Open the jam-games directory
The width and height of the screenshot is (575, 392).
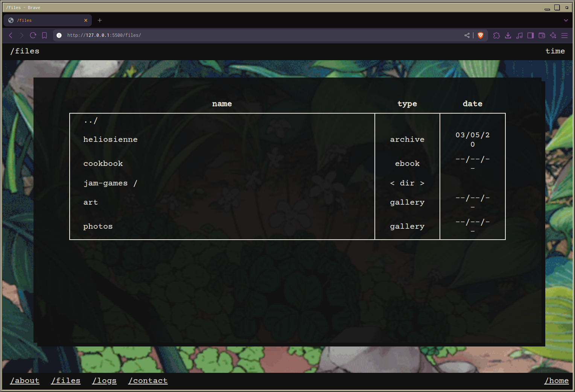pos(106,183)
